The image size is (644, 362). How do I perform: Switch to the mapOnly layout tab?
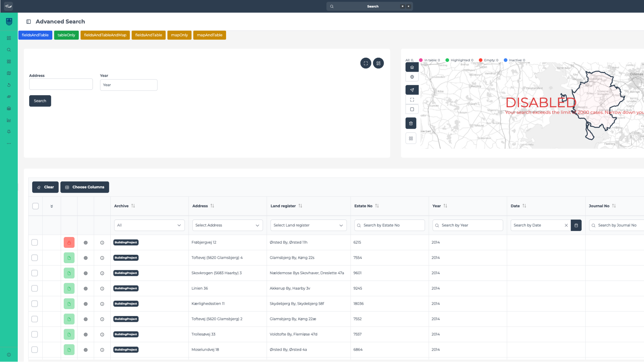point(179,35)
